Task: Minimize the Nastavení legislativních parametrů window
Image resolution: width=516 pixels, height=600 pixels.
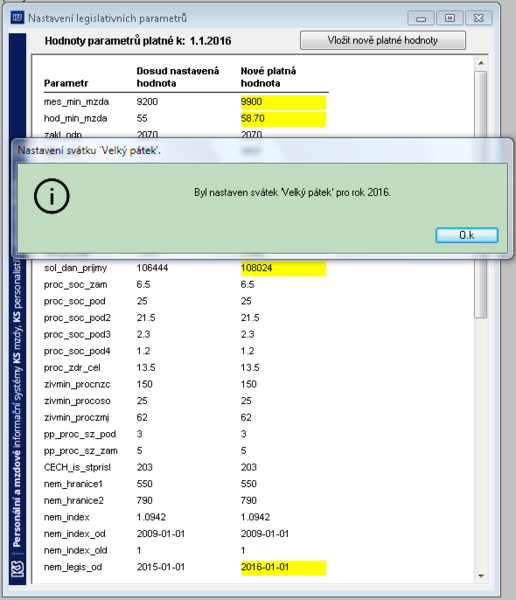Action: click(421, 18)
